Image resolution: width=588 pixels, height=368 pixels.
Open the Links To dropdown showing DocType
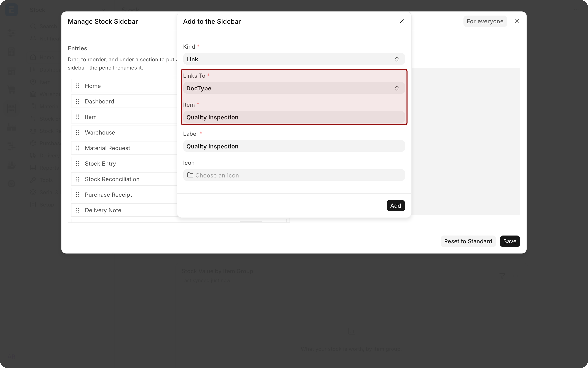tap(294, 88)
